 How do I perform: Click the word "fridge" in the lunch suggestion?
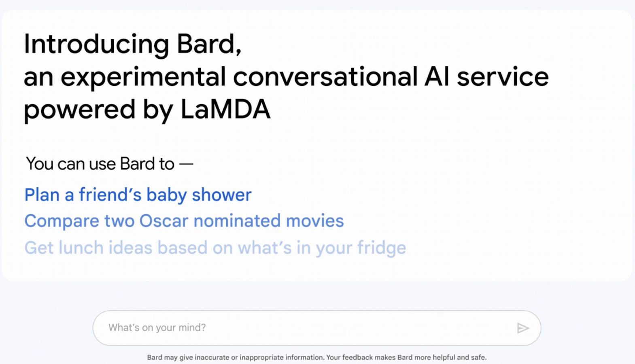381,248
